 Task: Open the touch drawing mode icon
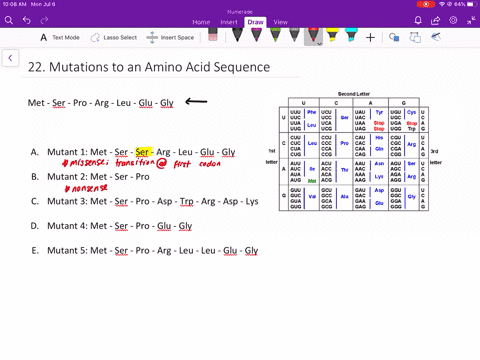pyautogui.click(x=436, y=36)
